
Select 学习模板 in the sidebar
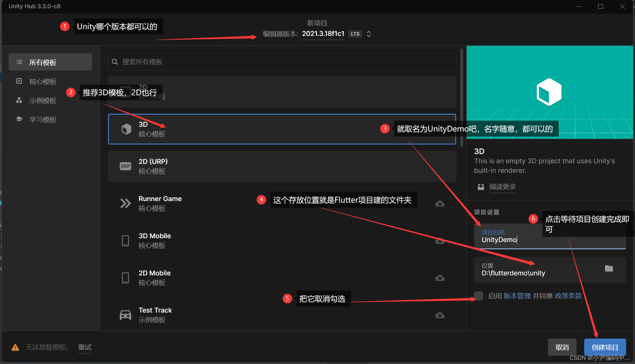43,120
